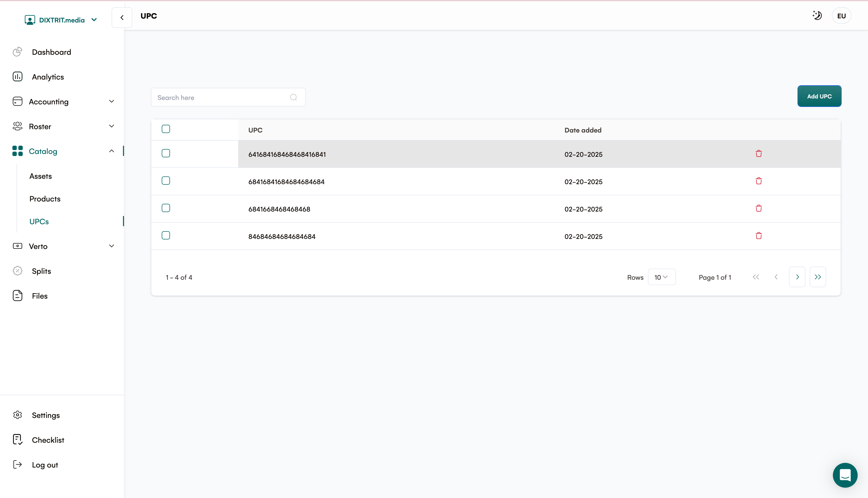The image size is (868, 498).
Task: Click the '1 – 4 of 4' count text
Action: tap(179, 277)
